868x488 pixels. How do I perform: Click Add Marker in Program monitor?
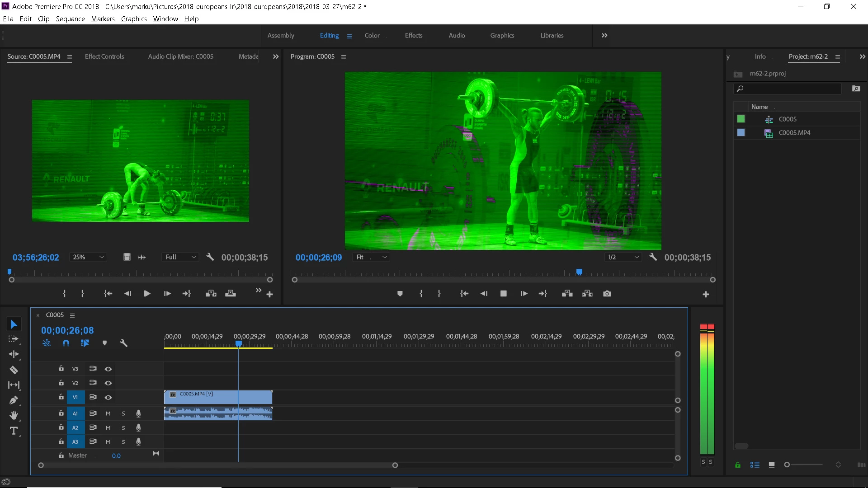click(x=400, y=294)
